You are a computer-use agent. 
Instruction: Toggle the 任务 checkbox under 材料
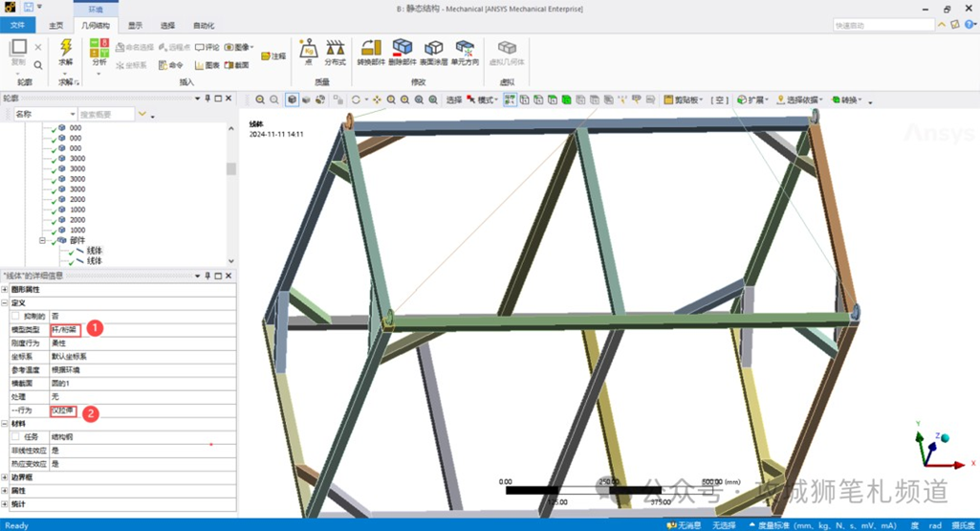click(15, 437)
